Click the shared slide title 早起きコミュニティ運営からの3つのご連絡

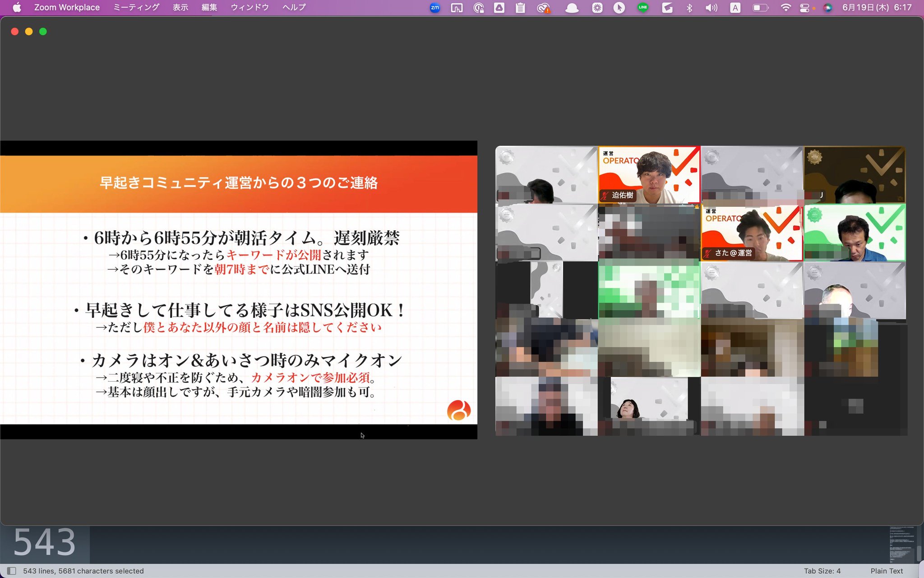click(x=239, y=182)
